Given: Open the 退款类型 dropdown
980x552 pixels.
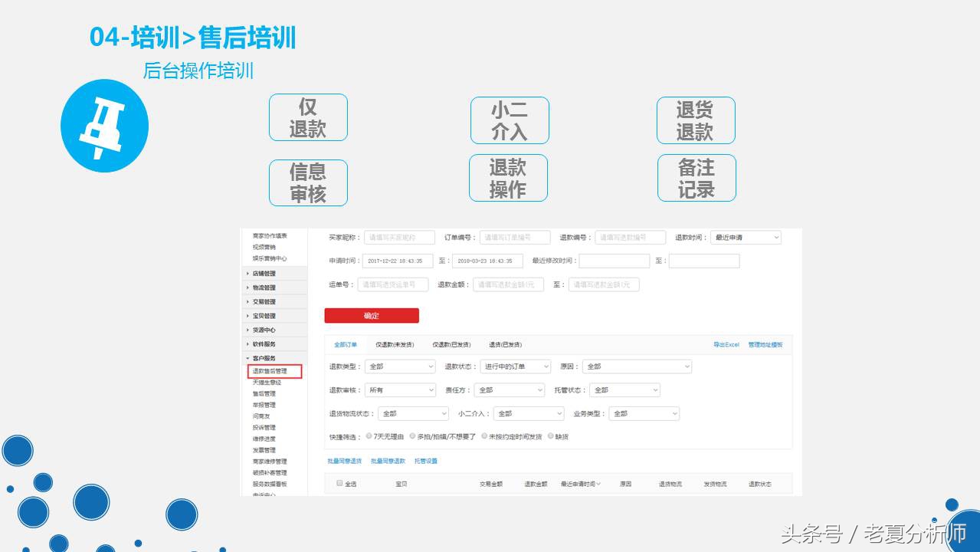Looking at the screenshot, I should (400, 366).
